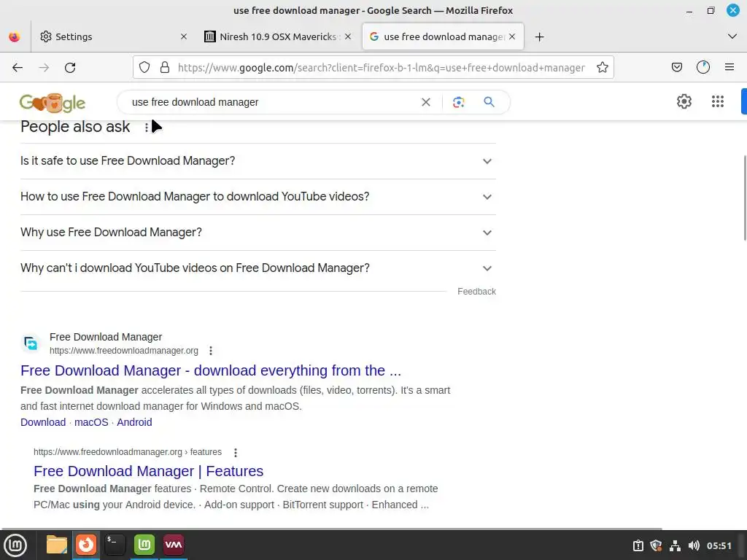Switch to Niresh 10.9 OSX Mavericks tab
This screenshot has height=560, width=747.
pos(278,36)
